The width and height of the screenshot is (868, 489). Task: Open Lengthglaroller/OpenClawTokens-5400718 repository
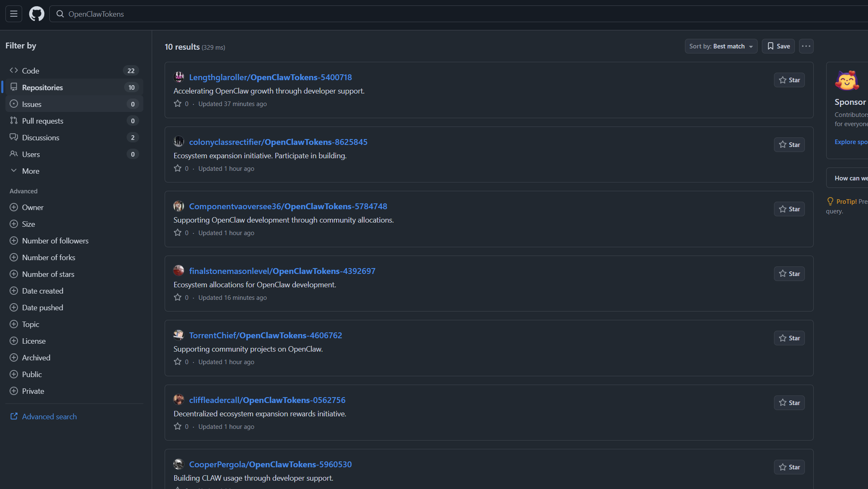pyautogui.click(x=270, y=77)
